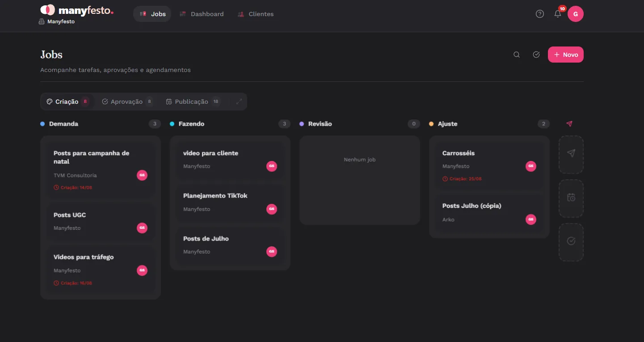Click the dashed paper plane send zone
The image size is (644, 342).
571,154
